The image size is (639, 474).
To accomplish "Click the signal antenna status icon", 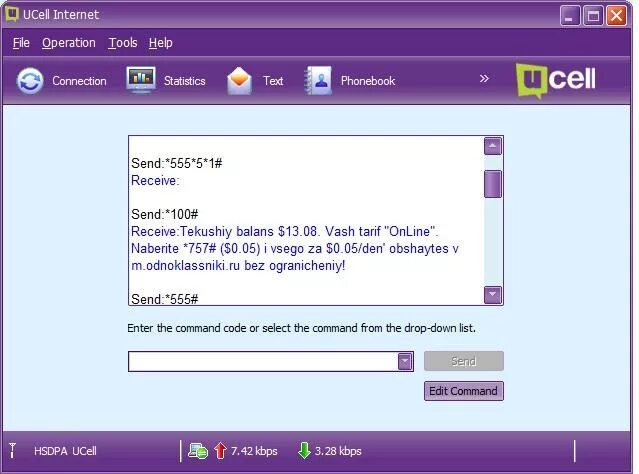I will 12,451.
